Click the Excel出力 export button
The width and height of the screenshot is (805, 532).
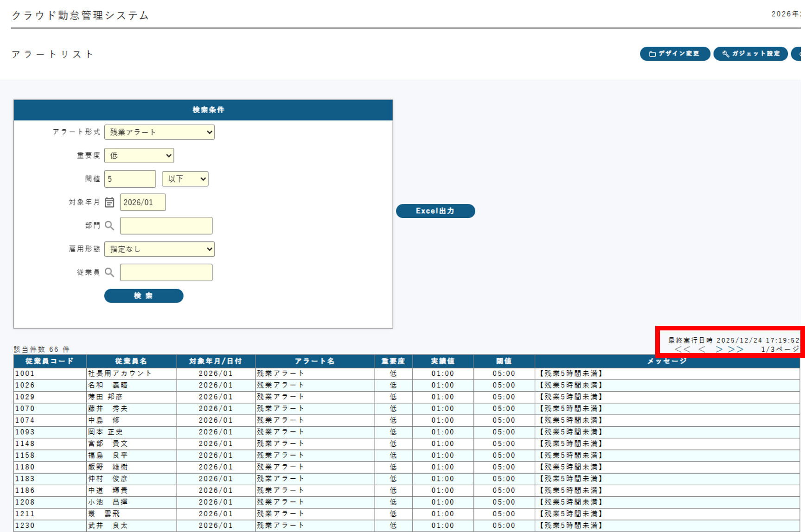435,211
